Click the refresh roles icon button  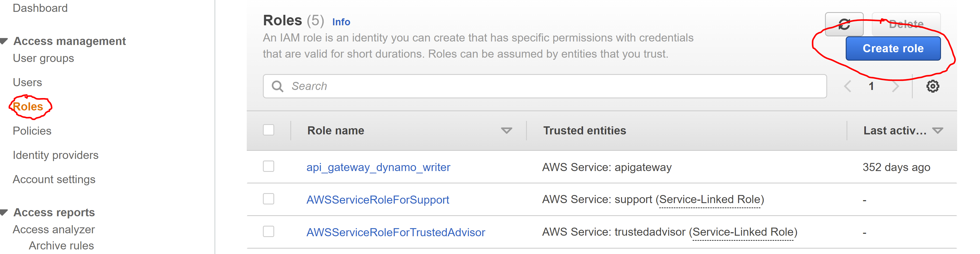(x=844, y=24)
